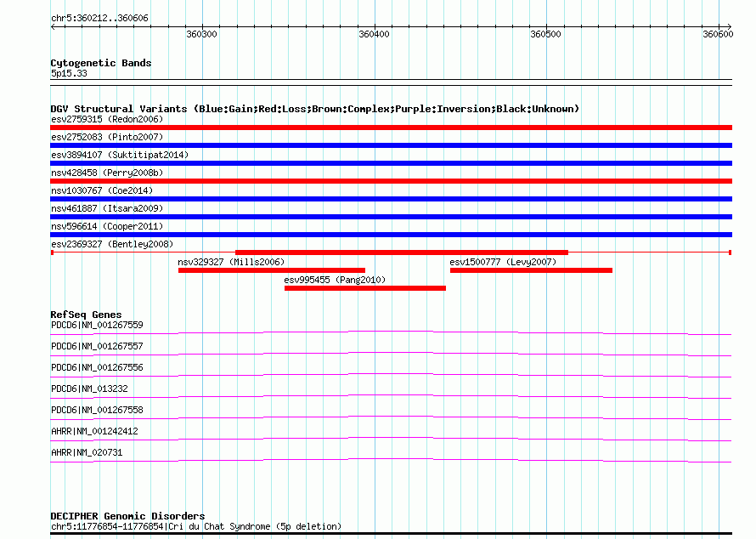This screenshot has height=539, width=756.
Task: Select the PDCD6|NM_013232 transcript label
Action: pyautogui.click(x=89, y=389)
